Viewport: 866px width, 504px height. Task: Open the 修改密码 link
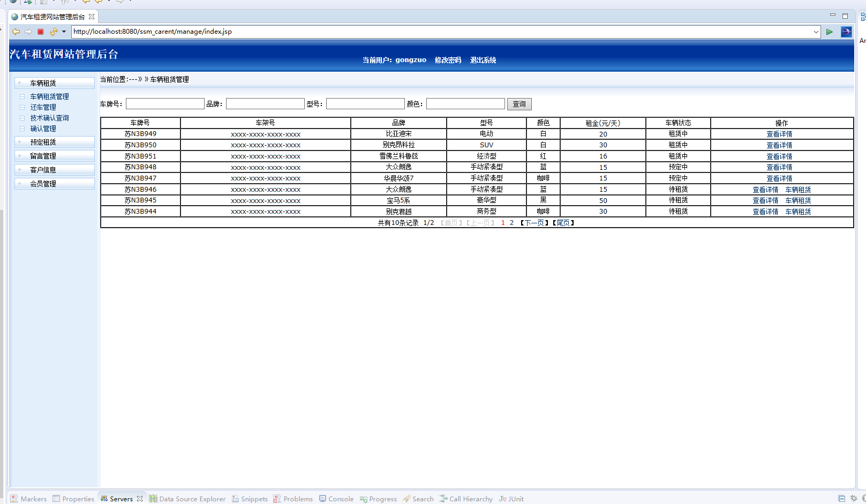[448, 60]
